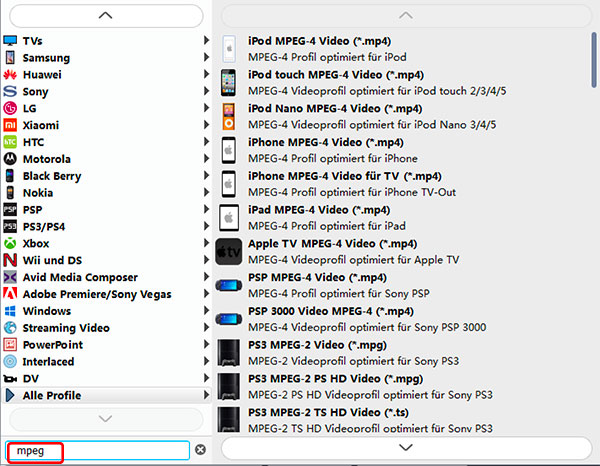The height and width of the screenshot is (466, 600).
Task: Select iPod MPEG-4 Video (*.mp4) profile
Action: pyautogui.click(x=403, y=49)
